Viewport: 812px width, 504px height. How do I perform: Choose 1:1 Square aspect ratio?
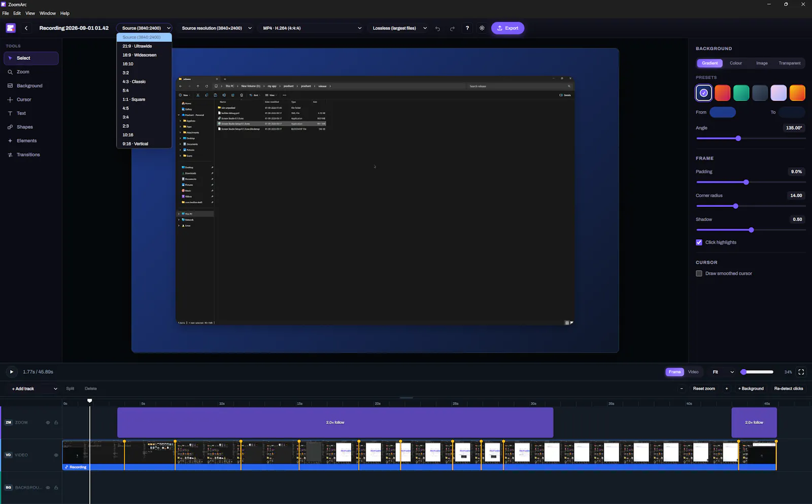(x=144, y=99)
